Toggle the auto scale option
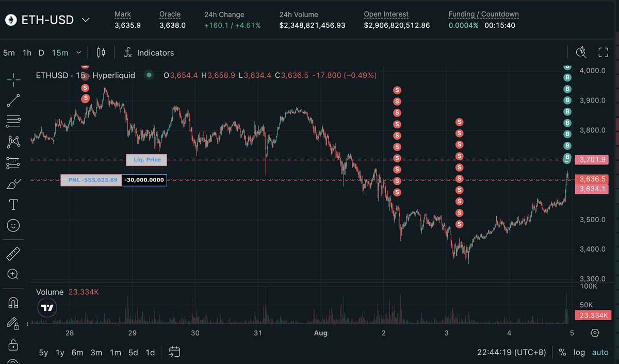Viewport: 619px width, 364px height. (600, 353)
